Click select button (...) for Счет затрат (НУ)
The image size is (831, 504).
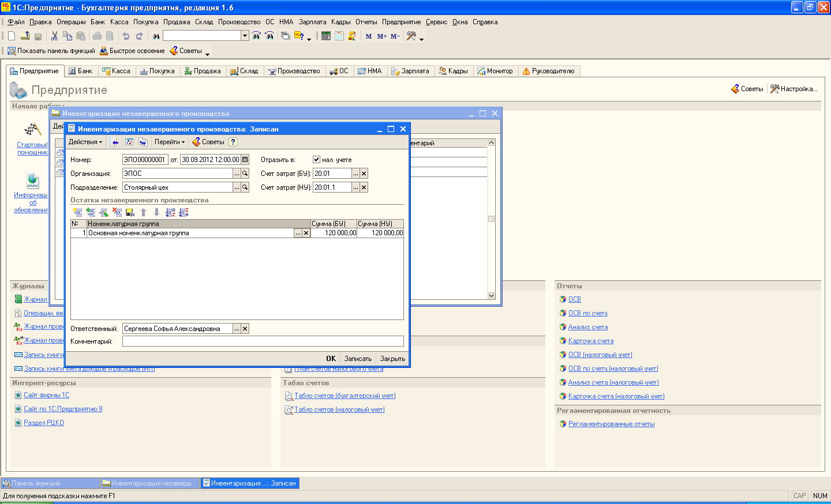coord(355,187)
